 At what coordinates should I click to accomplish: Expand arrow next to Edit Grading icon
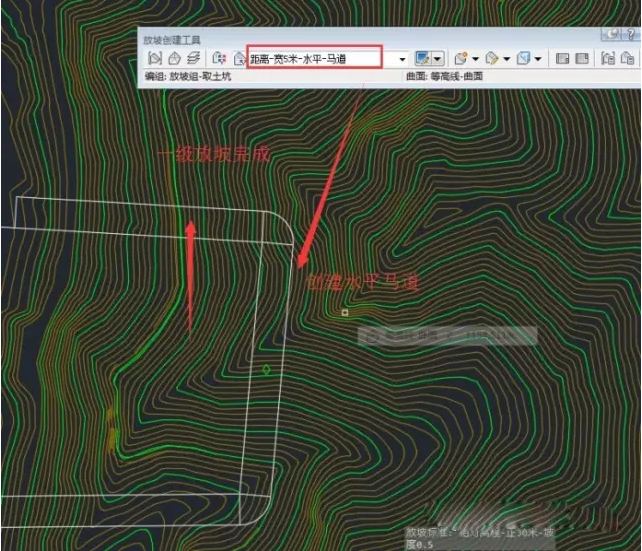tap(506, 58)
